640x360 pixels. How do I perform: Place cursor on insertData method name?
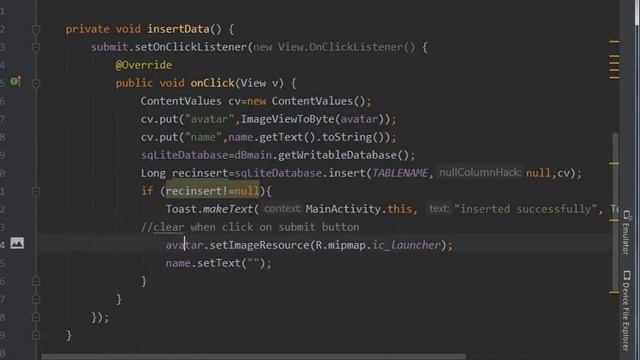pyautogui.click(x=178, y=29)
